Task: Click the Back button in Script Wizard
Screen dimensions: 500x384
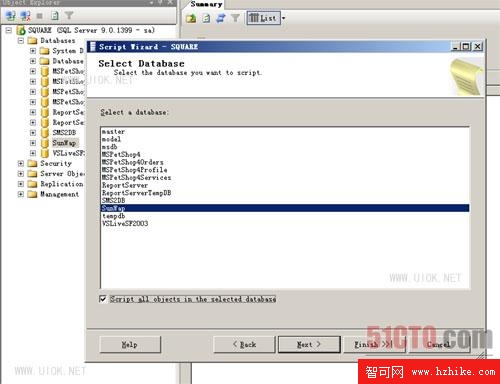Action: (244, 344)
